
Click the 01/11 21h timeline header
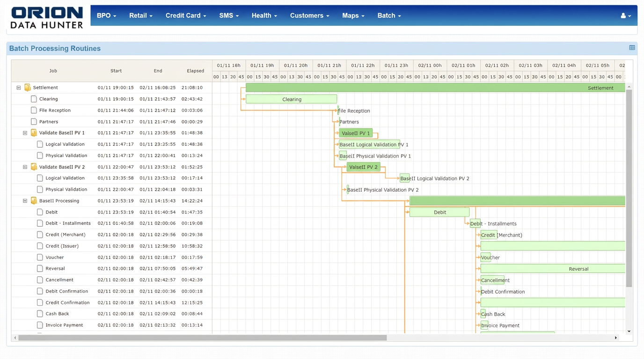click(329, 65)
